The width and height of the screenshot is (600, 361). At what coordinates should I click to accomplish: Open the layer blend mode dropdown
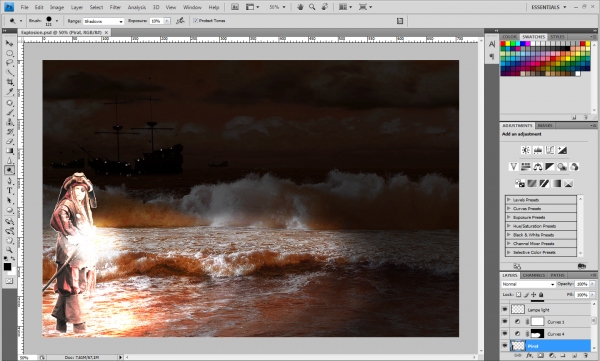(x=528, y=284)
